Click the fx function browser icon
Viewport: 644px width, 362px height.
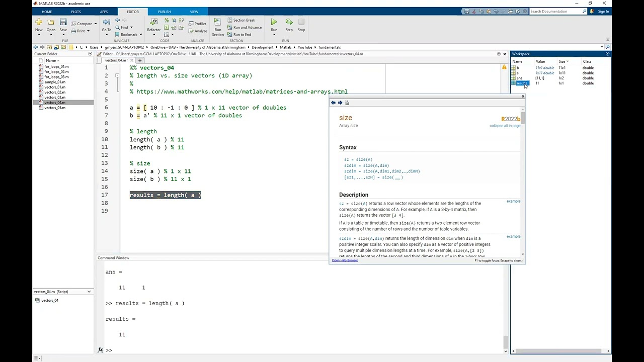101,350
